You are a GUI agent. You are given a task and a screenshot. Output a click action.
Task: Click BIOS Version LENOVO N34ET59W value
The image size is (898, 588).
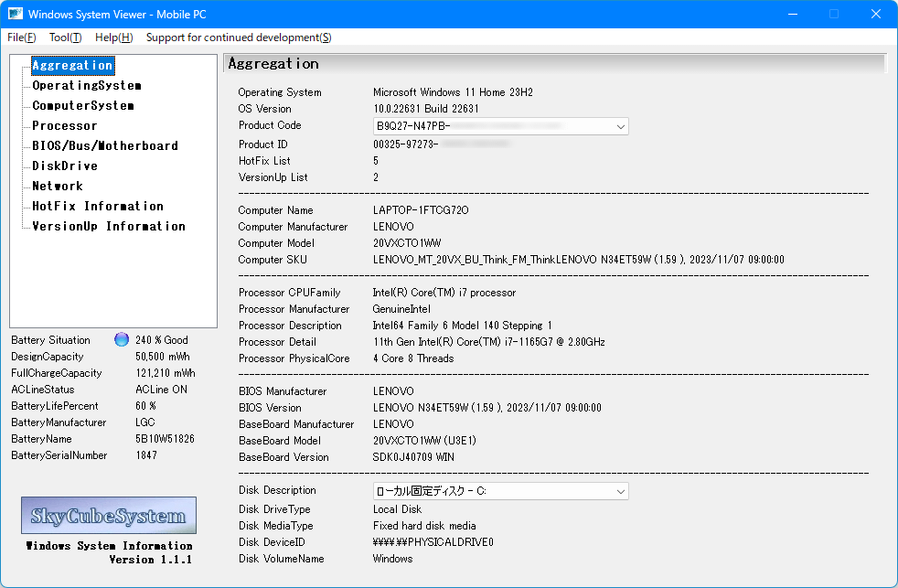[487, 408]
